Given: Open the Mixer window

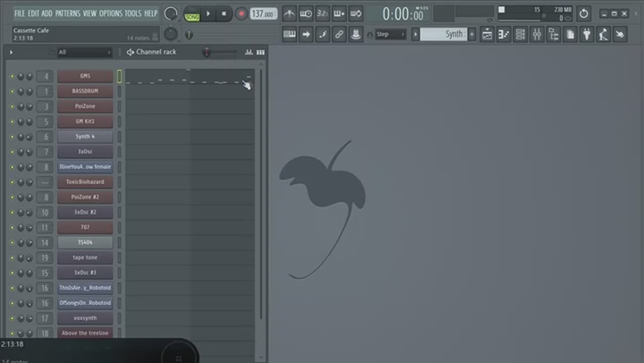Looking at the screenshot, I should [537, 34].
